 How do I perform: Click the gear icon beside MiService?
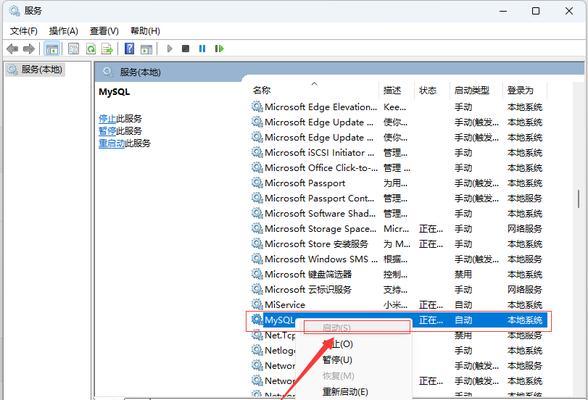pos(257,304)
